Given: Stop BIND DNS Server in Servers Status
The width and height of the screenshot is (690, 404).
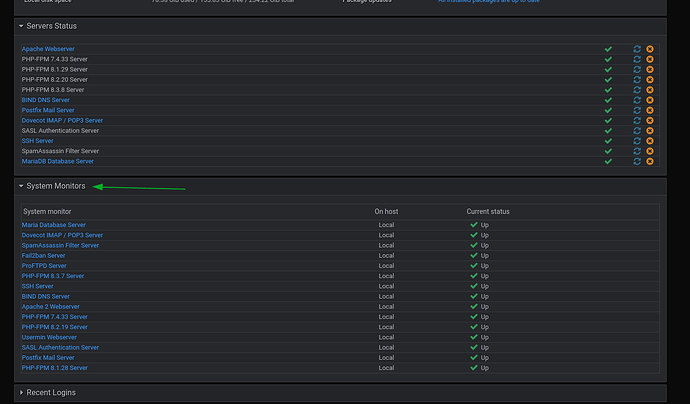Looking at the screenshot, I should click(x=650, y=100).
